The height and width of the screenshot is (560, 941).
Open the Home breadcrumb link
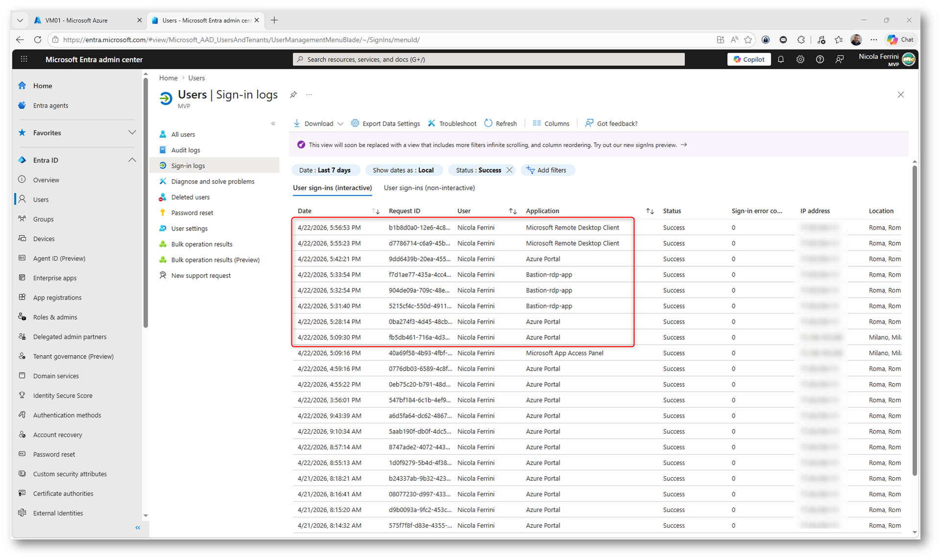pyautogui.click(x=168, y=78)
